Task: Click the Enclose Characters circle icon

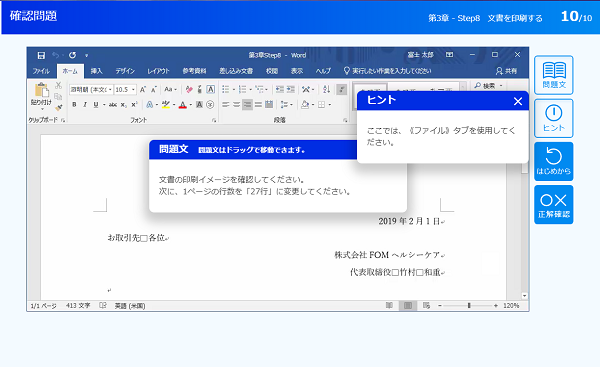Action: point(210,104)
